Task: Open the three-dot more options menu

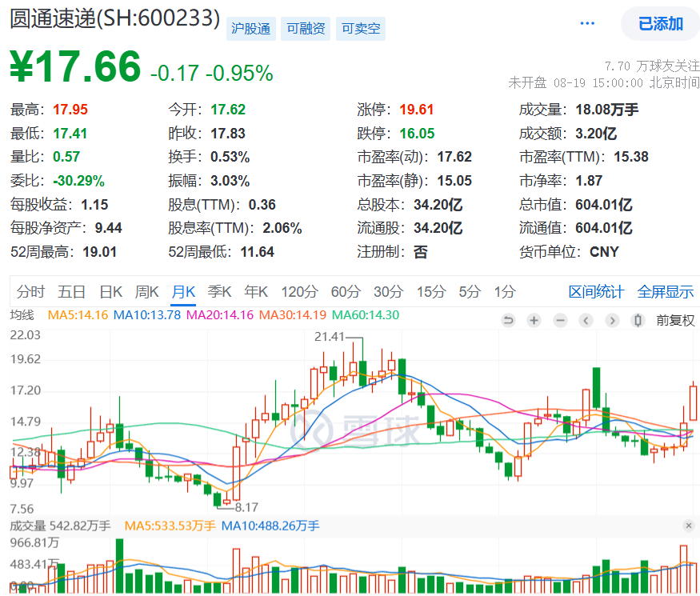Action: coord(587,23)
